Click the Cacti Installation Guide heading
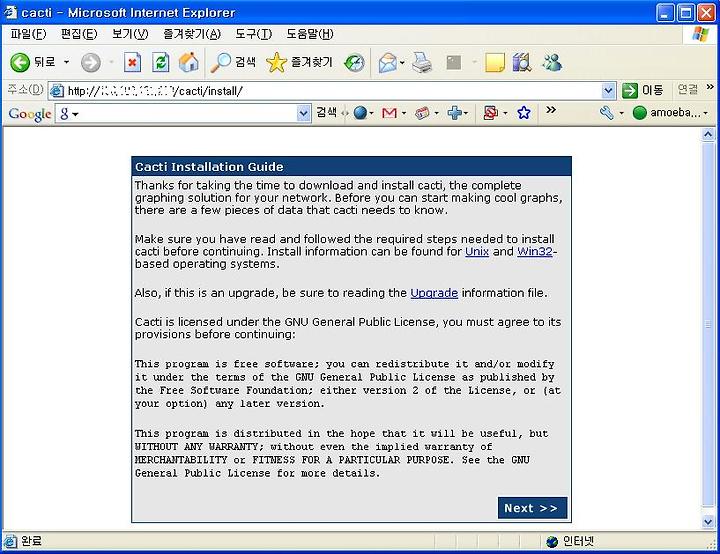Image resolution: width=720 pixels, height=554 pixels. tap(209, 167)
